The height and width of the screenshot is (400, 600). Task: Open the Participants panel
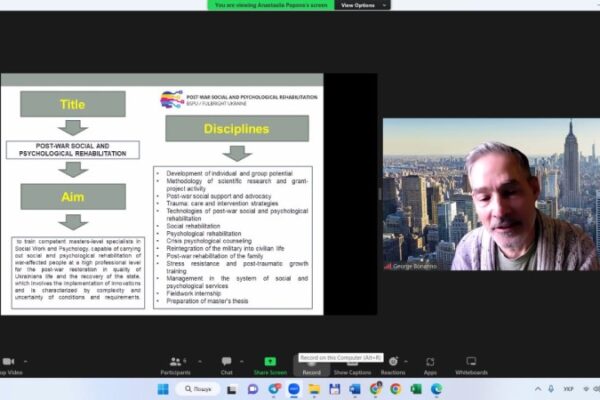176,364
